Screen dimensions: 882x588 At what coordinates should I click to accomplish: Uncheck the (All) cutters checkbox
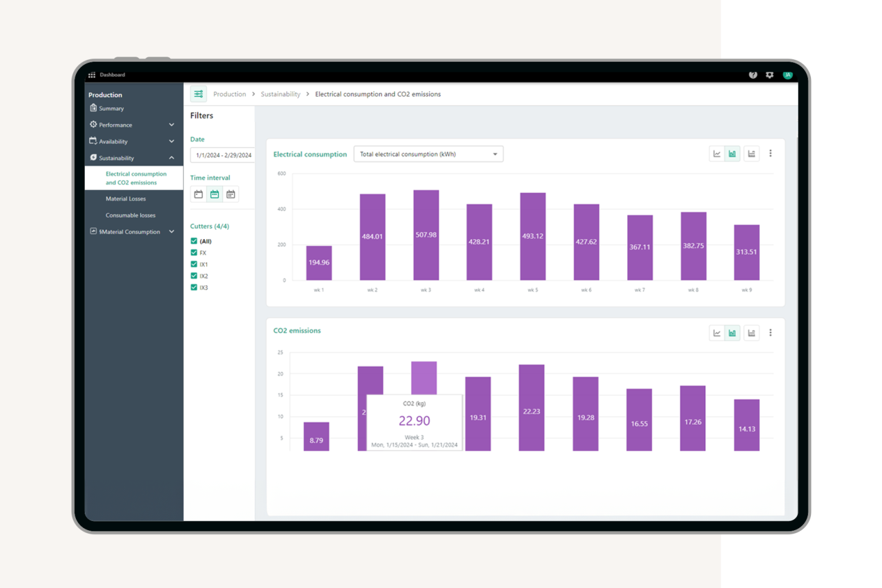[x=194, y=241]
